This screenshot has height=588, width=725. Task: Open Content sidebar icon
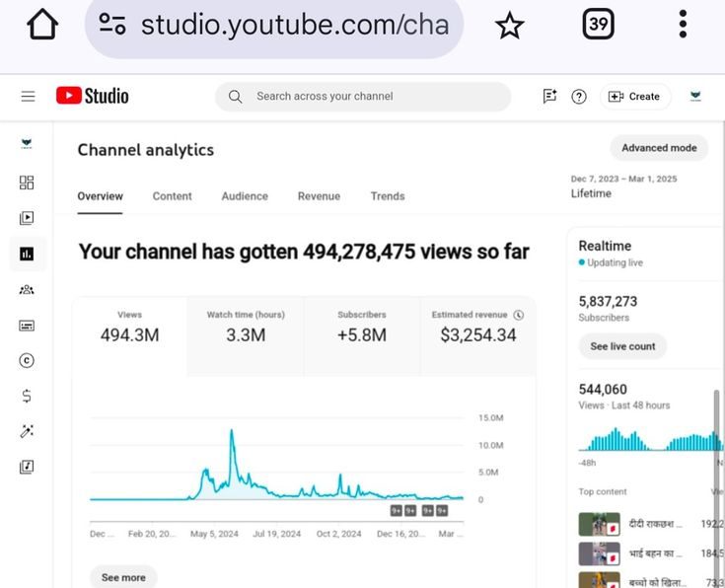click(x=27, y=217)
